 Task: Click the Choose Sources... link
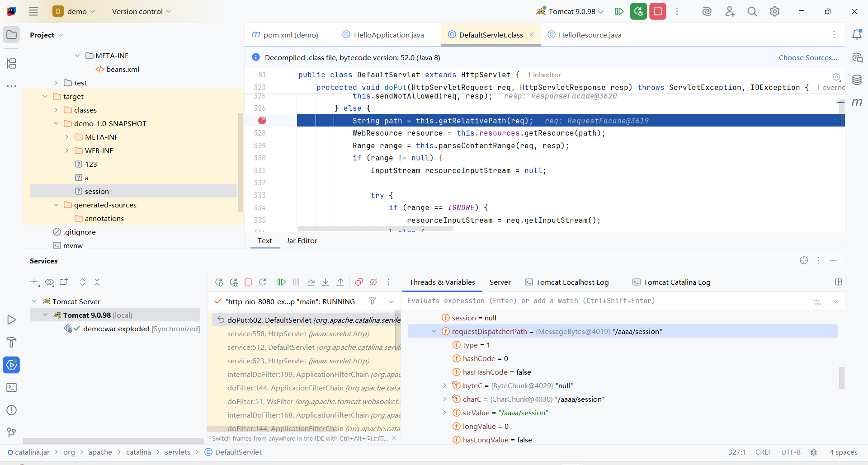point(807,57)
